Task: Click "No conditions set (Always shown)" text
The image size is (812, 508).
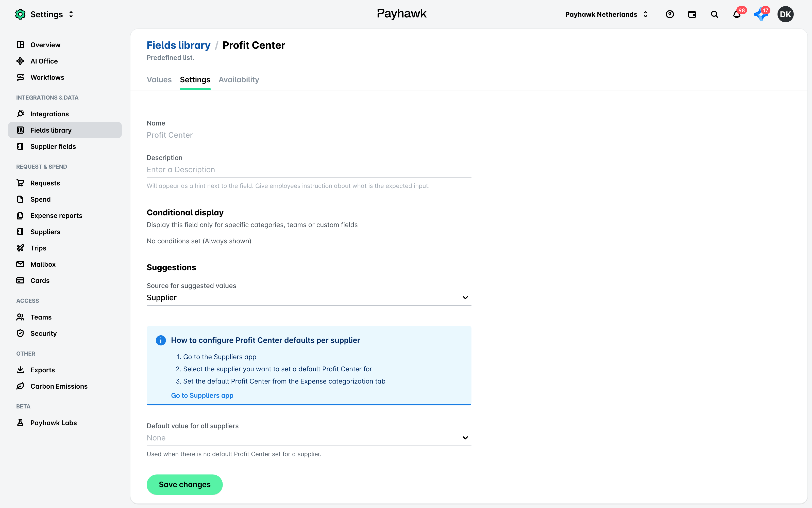Action: pyautogui.click(x=199, y=241)
